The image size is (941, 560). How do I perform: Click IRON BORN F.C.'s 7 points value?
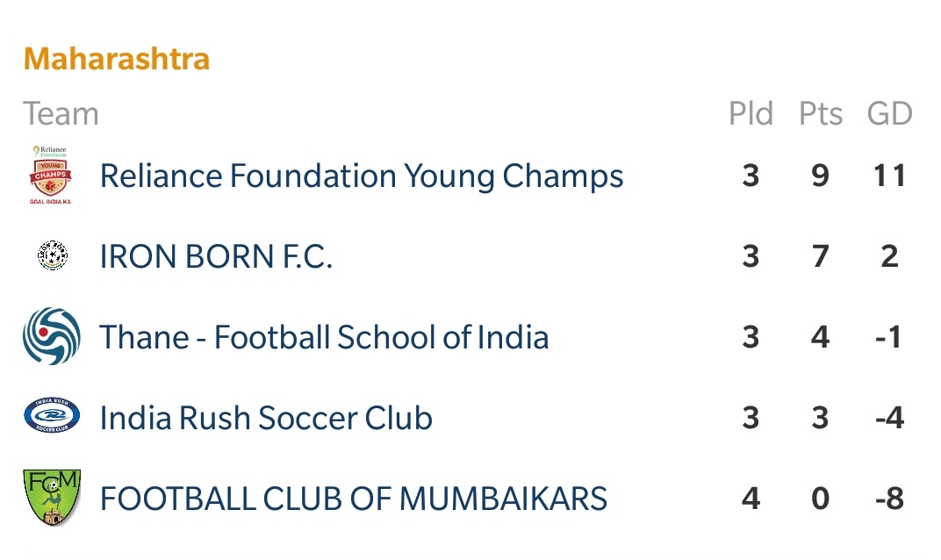click(821, 257)
